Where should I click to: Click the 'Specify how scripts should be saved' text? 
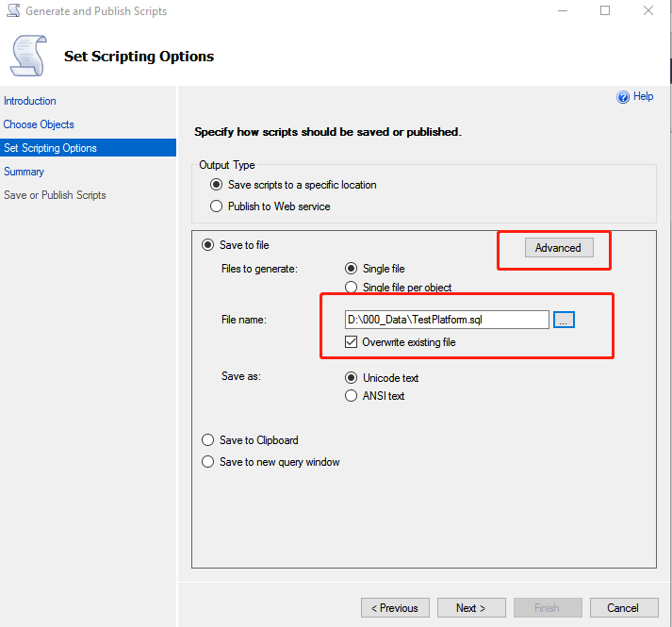pyautogui.click(x=328, y=132)
